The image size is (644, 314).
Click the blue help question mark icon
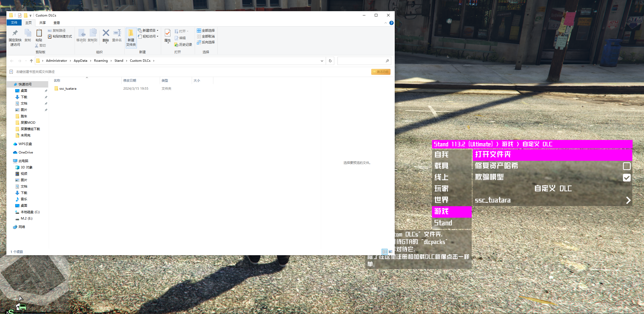click(x=391, y=23)
